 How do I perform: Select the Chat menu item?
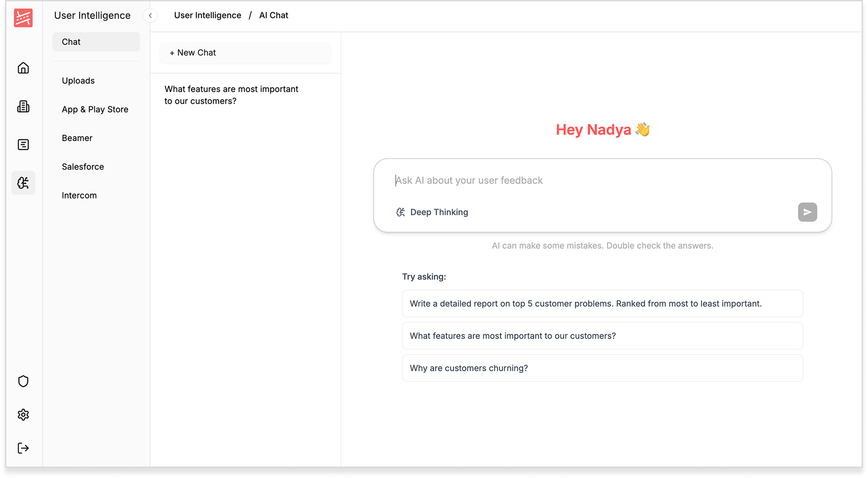click(x=96, y=42)
